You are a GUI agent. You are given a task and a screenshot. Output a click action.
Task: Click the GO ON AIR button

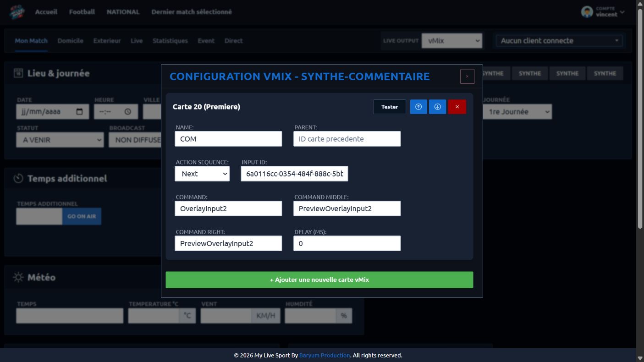pos(82,216)
